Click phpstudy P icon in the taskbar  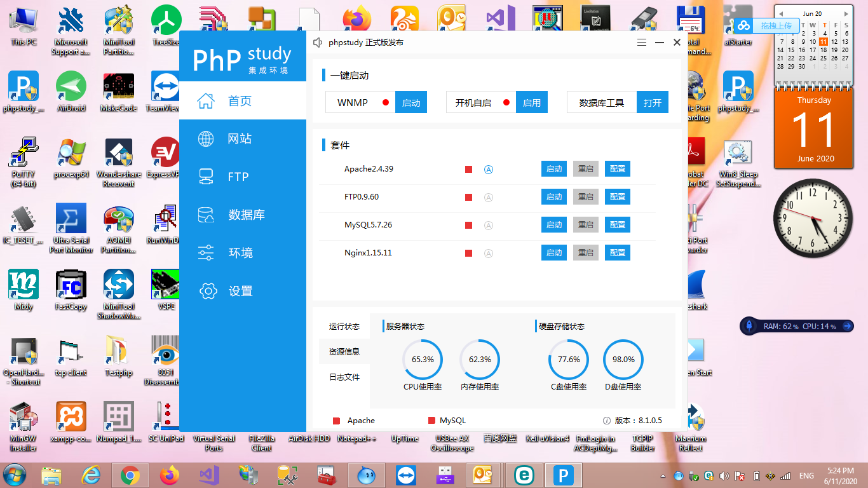(x=564, y=475)
